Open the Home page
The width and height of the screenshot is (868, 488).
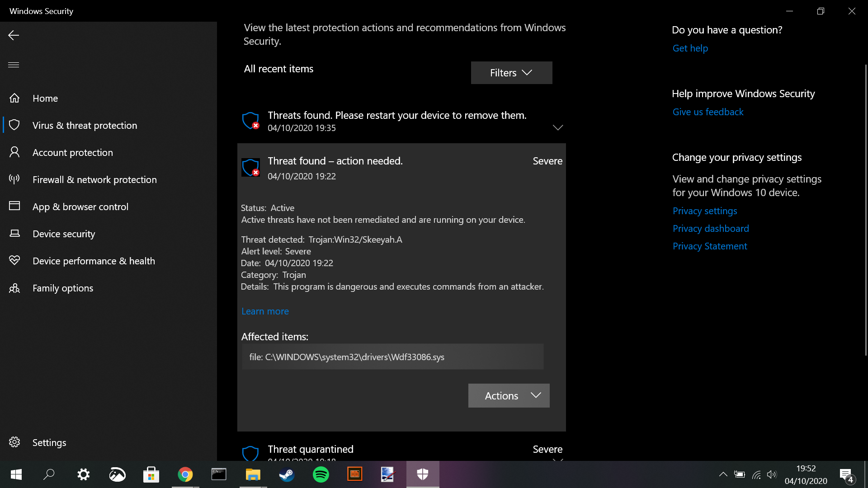point(108,98)
